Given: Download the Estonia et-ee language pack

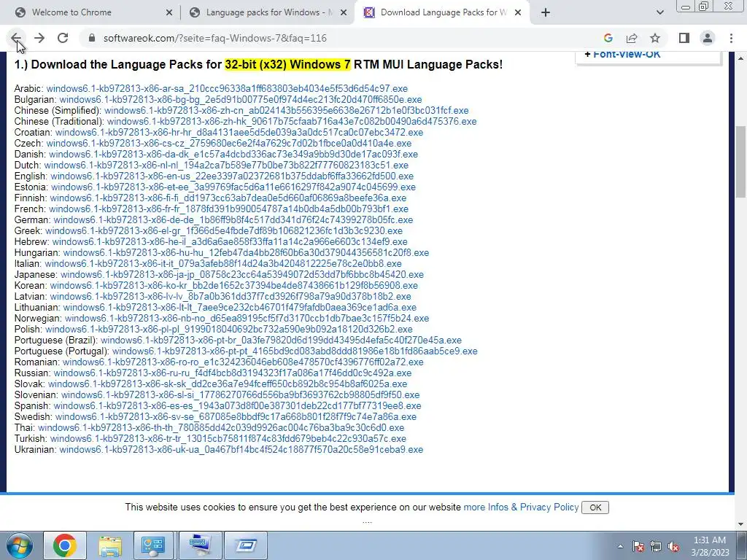Looking at the screenshot, I should click(233, 187).
